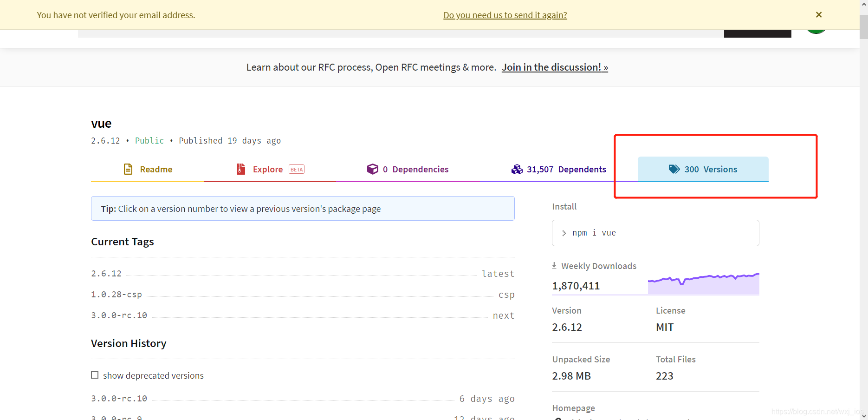Viewport: 868px width, 420px height.
Task: Open version 1.0.28-csp tag link
Action: point(117,295)
